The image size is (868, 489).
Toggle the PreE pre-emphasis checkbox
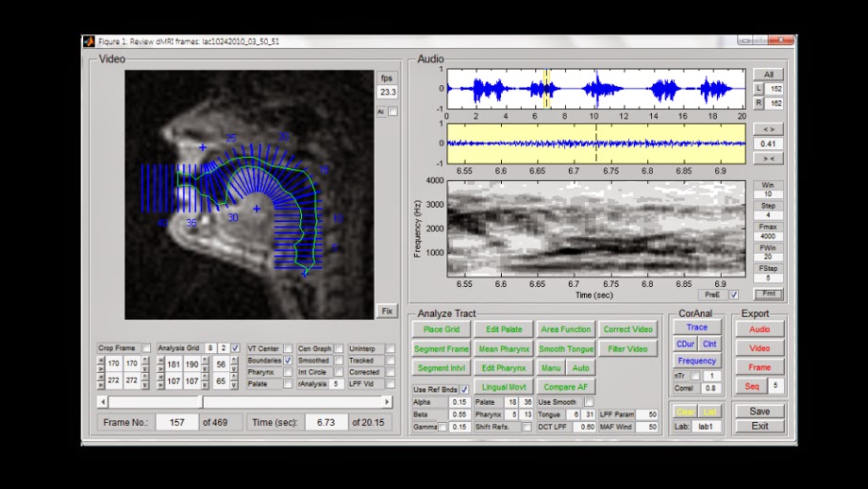(733, 295)
